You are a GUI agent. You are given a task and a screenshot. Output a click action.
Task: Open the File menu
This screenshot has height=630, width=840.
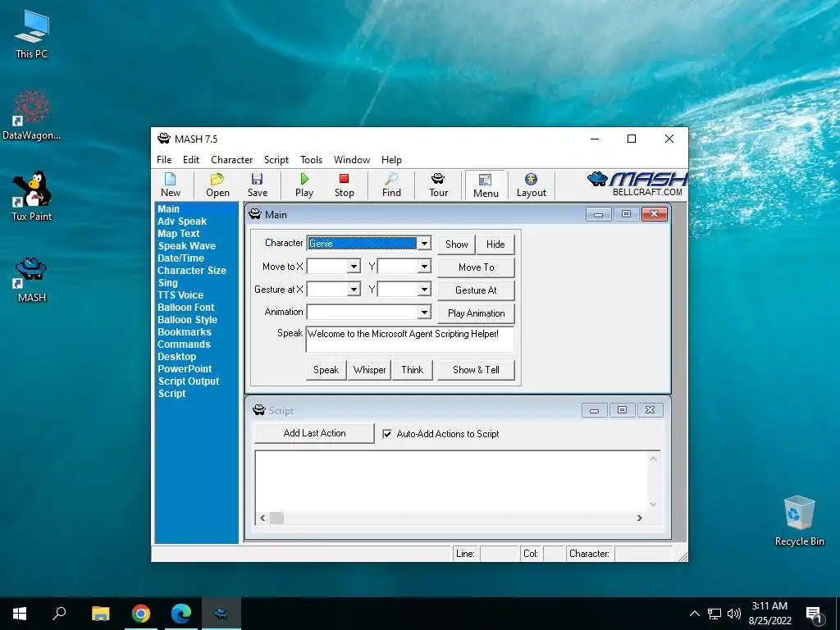tap(164, 160)
